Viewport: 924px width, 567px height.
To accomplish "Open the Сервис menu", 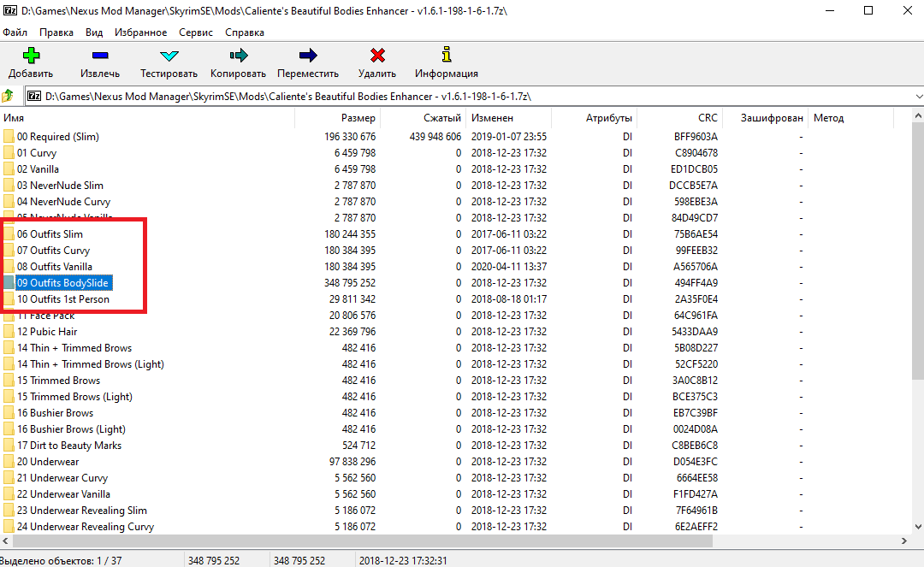I will [x=196, y=32].
